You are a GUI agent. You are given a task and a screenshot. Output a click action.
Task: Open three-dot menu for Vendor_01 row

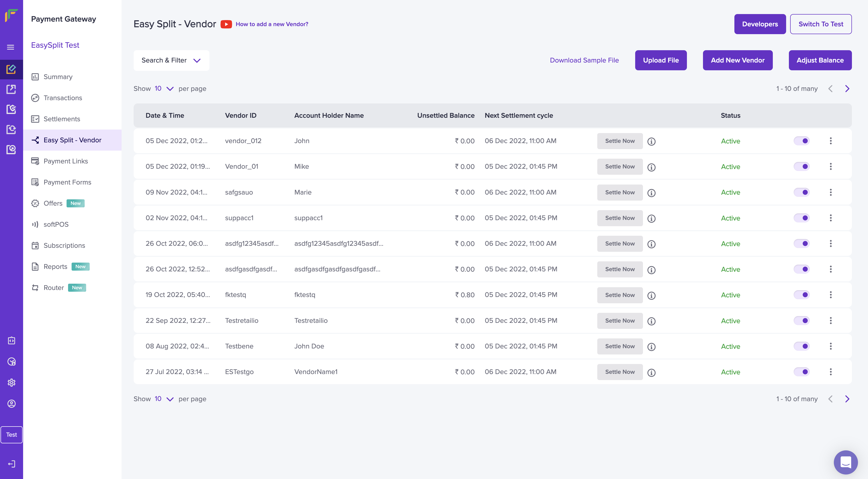tap(831, 166)
